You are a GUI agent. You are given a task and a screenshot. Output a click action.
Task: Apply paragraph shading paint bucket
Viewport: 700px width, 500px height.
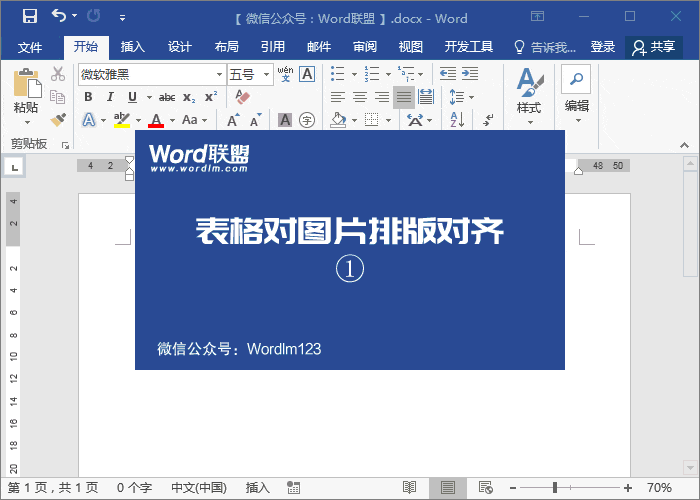coord(338,120)
